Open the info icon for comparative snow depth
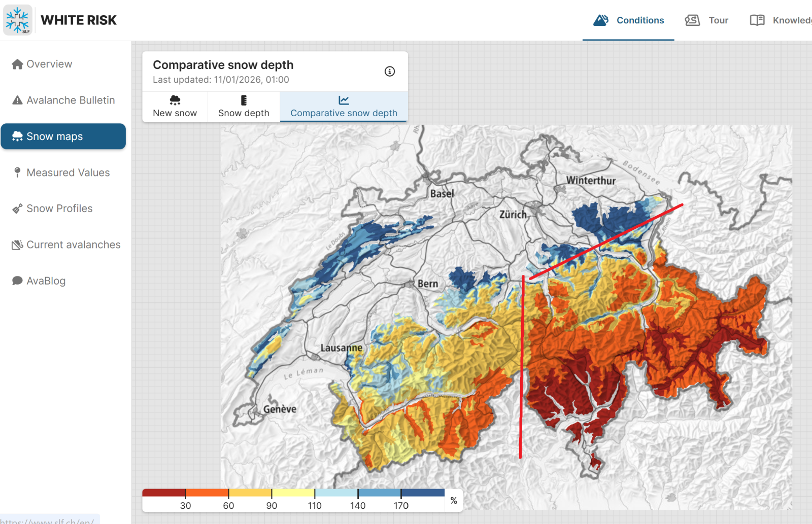812x524 pixels. click(389, 72)
